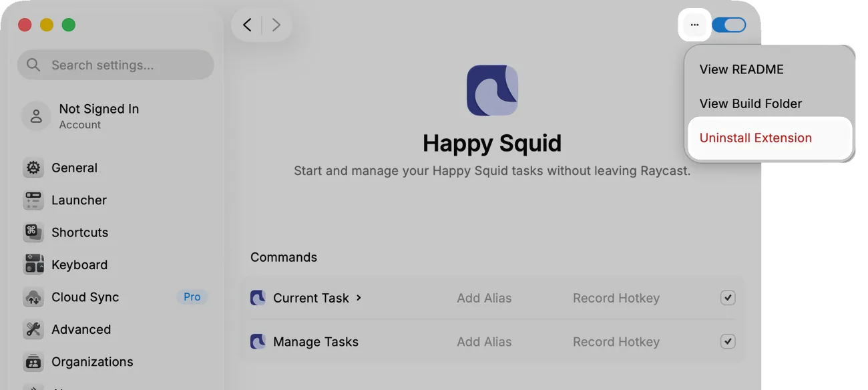Select the Keyboard sidebar label
This screenshot has width=868, height=390.
79,264
